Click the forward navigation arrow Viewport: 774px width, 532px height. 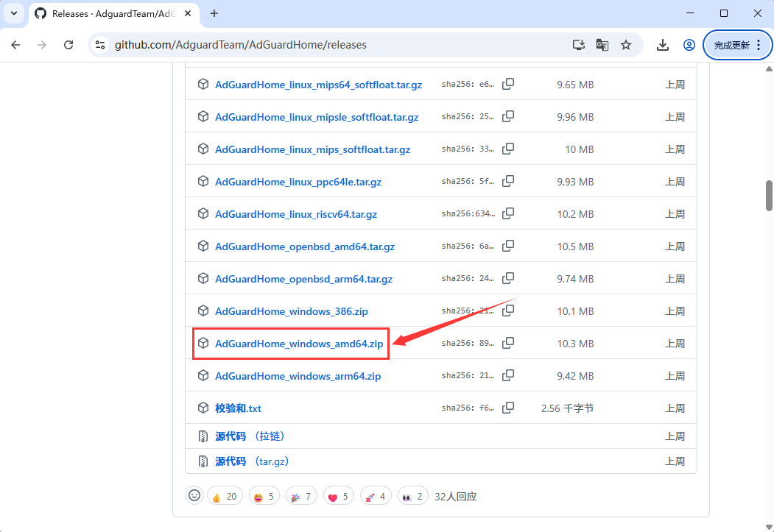(42, 45)
